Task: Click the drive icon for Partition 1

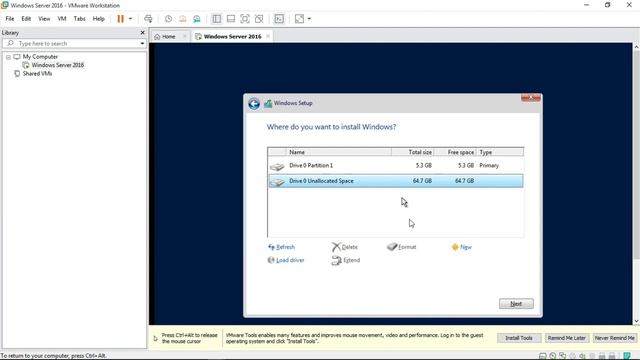Action: click(277, 167)
